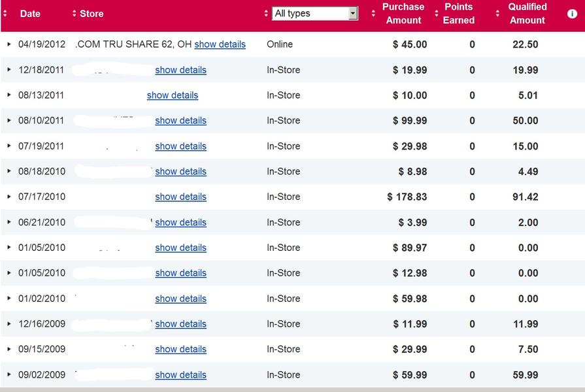Expand the 12/18/2011 transaction row

[9, 69]
